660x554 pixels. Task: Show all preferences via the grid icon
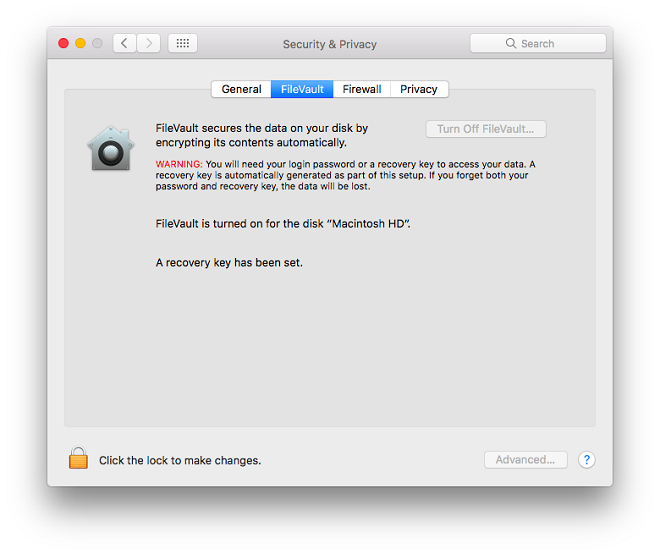(x=183, y=43)
